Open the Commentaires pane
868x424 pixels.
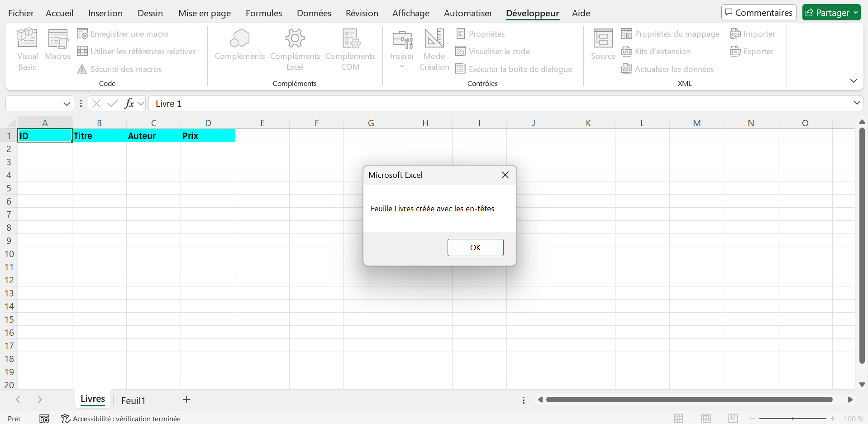(x=759, y=13)
